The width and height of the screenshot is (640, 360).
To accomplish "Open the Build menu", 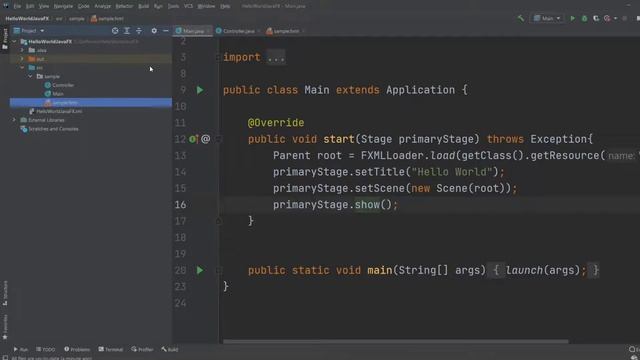I will click(143, 6).
